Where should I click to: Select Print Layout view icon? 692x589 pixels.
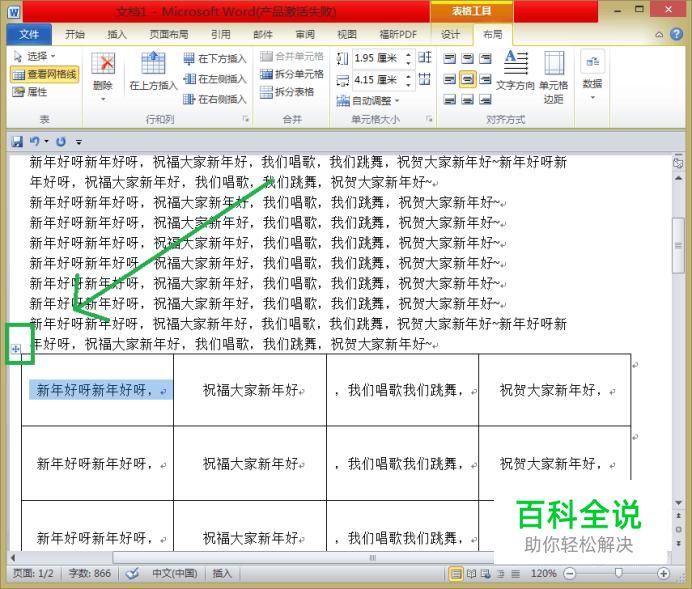[x=456, y=574]
